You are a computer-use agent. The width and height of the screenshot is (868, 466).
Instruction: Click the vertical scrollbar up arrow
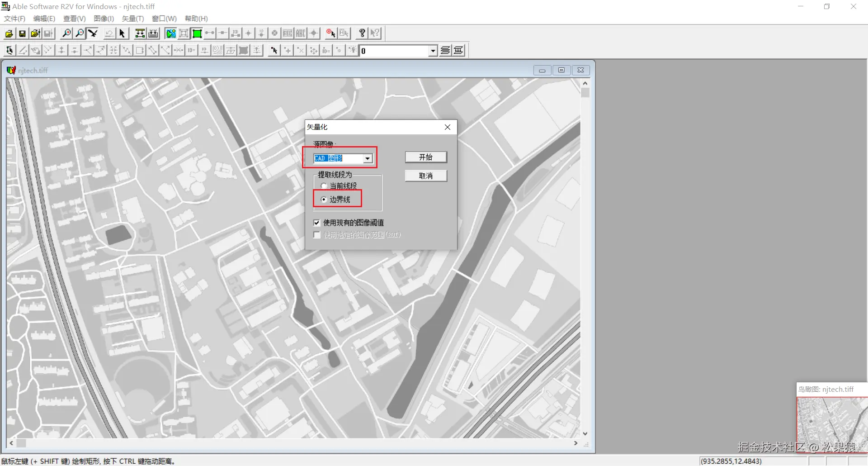tap(585, 83)
